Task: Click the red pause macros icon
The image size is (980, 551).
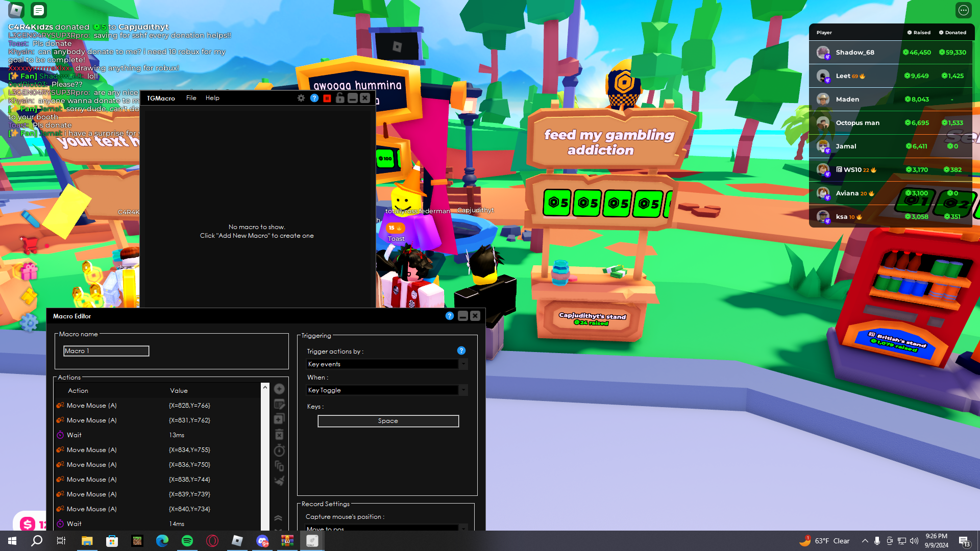Action: click(x=327, y=98)
